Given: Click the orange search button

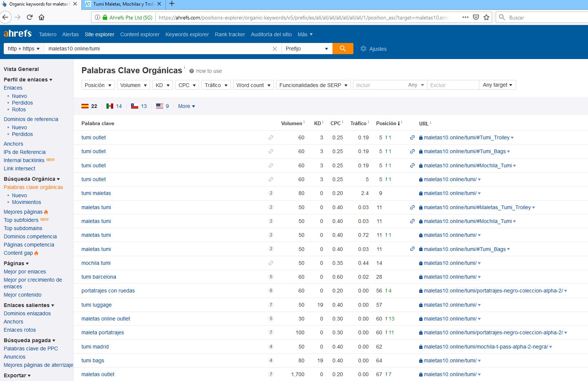Looking at the screenshot, I should click(x=343, y=49).
